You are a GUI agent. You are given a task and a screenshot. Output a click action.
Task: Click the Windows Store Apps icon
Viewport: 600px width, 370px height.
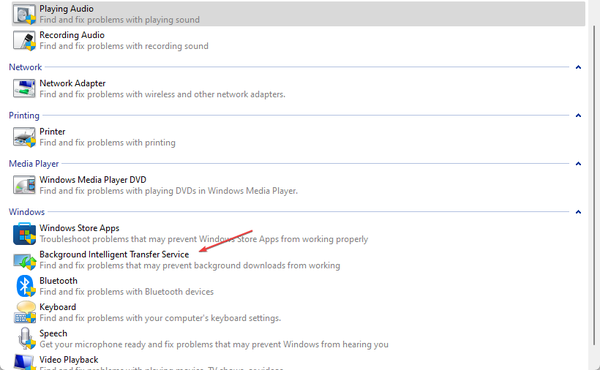(24, 233)
